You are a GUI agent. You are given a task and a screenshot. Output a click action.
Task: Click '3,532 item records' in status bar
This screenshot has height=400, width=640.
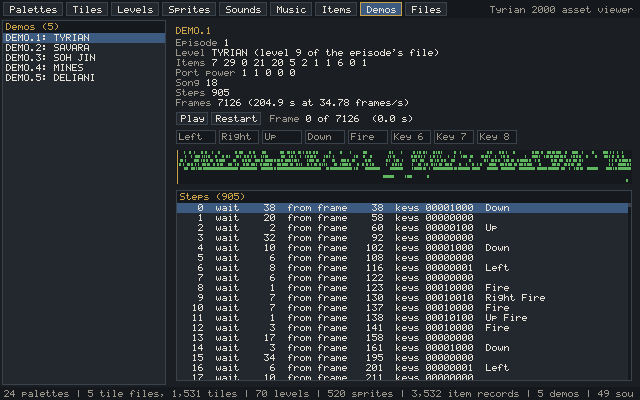coord(465,394)
